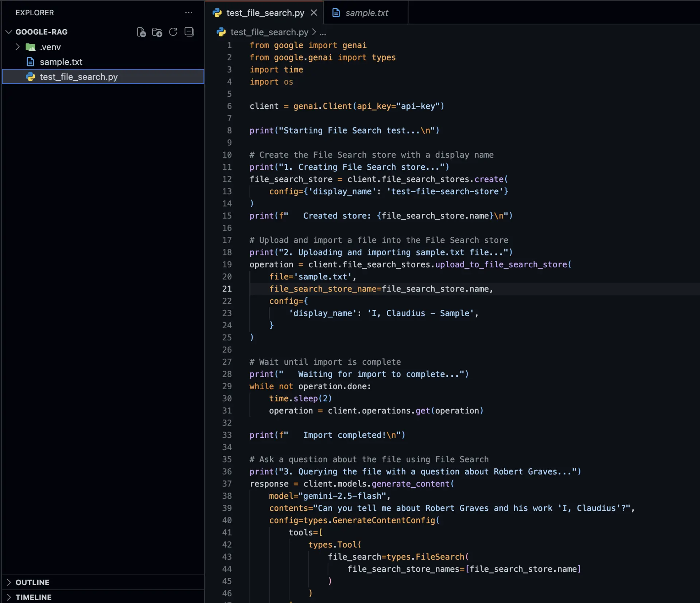
Task: Switch to the sample.txt editor tab
Action: coord(367,12)
